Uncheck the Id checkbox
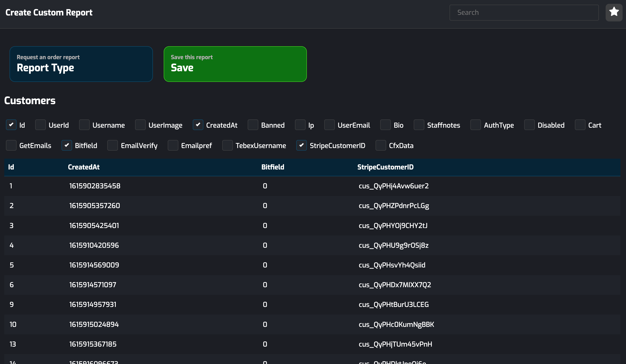 point(11,125)
